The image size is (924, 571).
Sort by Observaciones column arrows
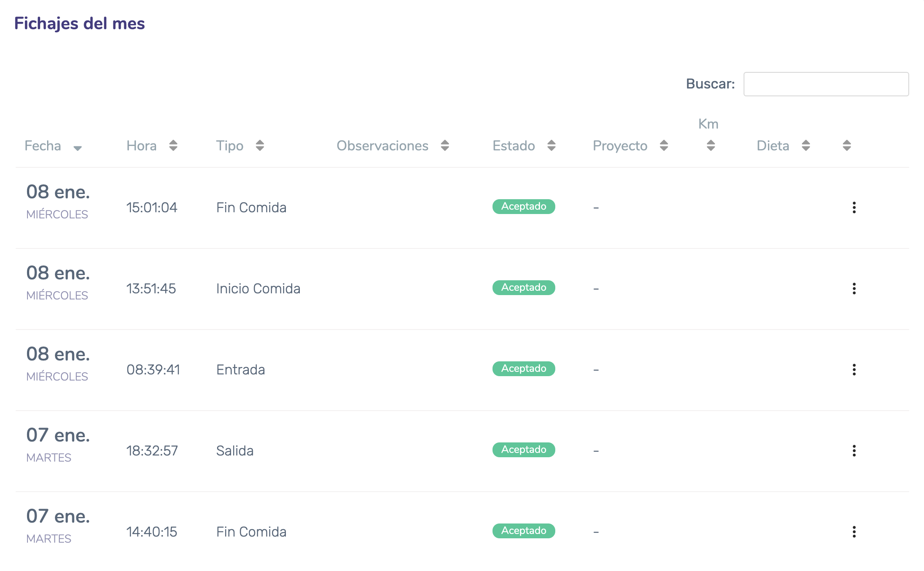445,146
